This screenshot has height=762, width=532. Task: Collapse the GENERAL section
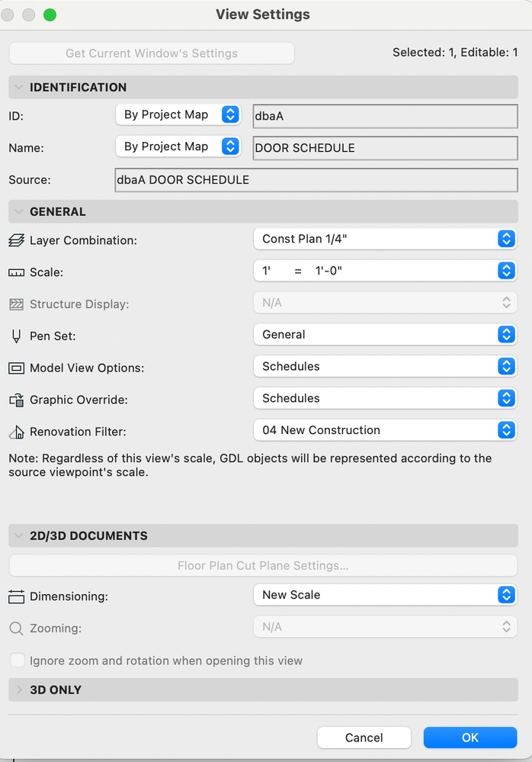pyautogui.click(x=18, y=211)
